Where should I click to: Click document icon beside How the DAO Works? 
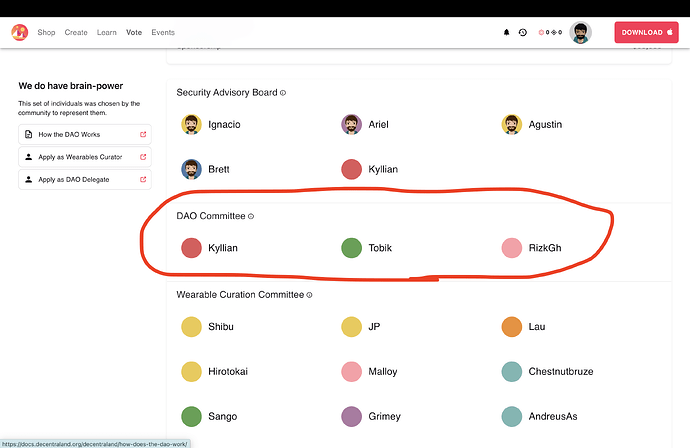pos(29,134)
